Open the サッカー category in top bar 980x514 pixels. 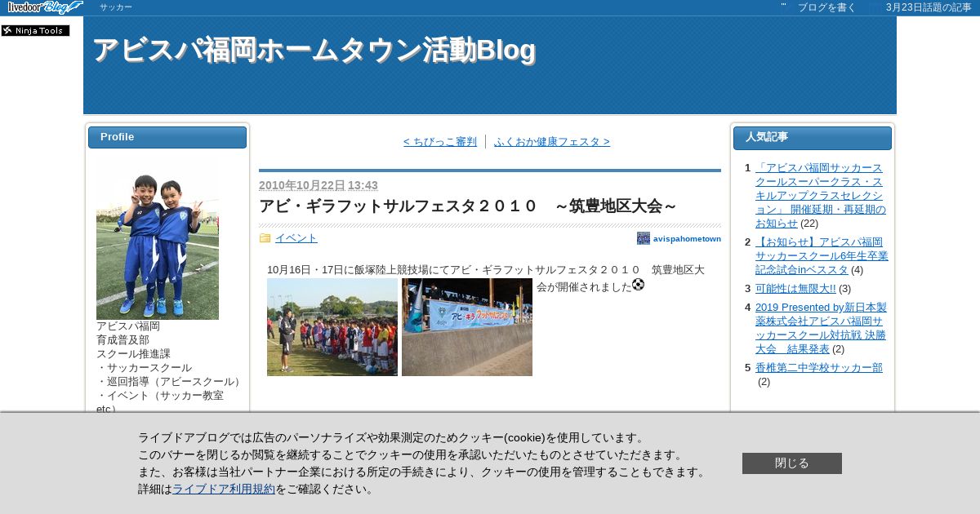(x=116, y=7)
